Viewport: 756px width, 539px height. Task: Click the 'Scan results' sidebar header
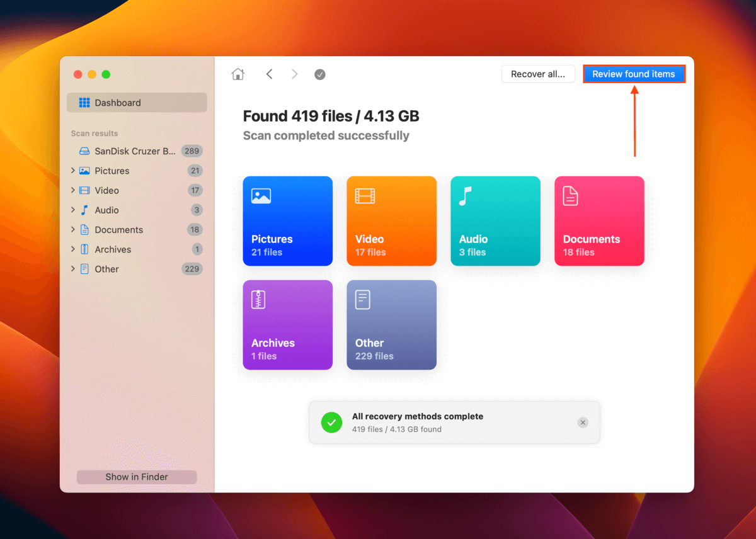click(94, 133)
